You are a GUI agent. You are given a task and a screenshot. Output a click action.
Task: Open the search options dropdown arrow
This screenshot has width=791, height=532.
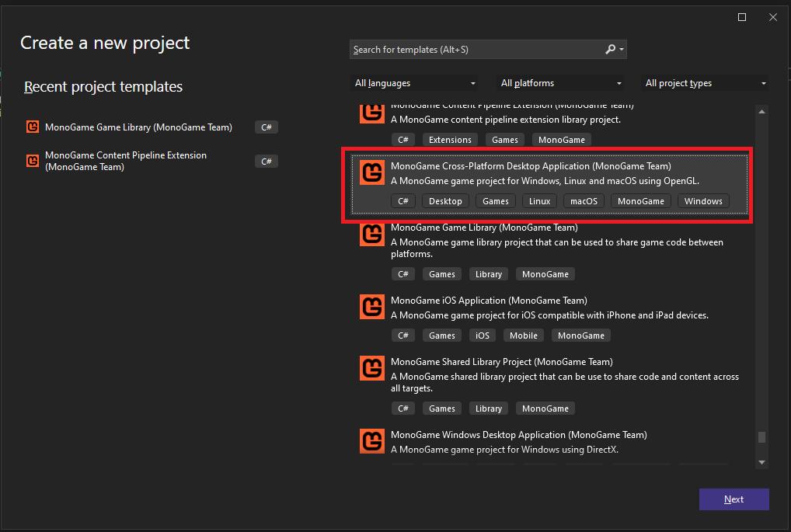622,50
